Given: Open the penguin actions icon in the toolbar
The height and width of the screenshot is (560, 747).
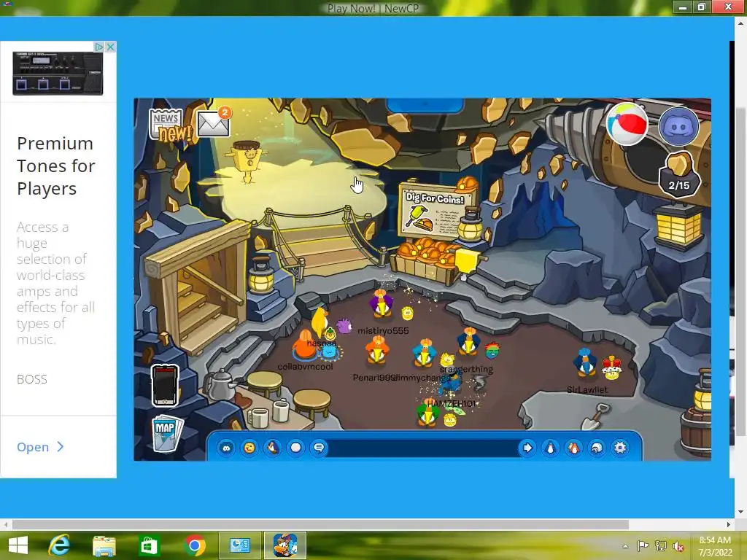Looking at the screenshot, I should (x=273, y=448).
